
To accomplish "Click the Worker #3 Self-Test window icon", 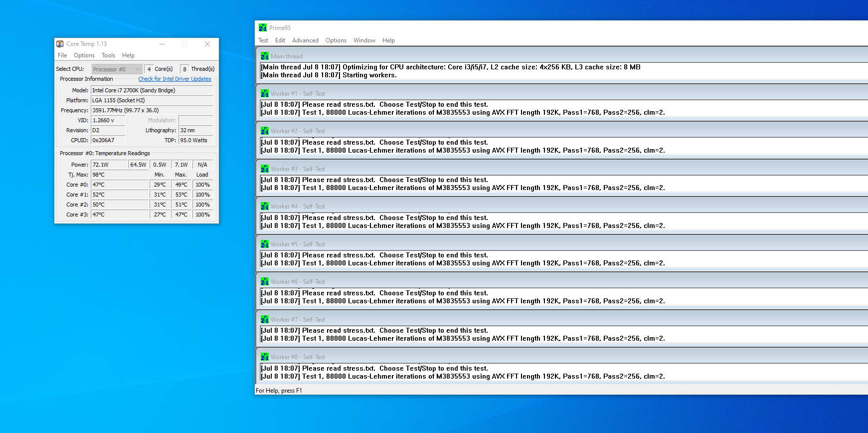I will (265, 169).
